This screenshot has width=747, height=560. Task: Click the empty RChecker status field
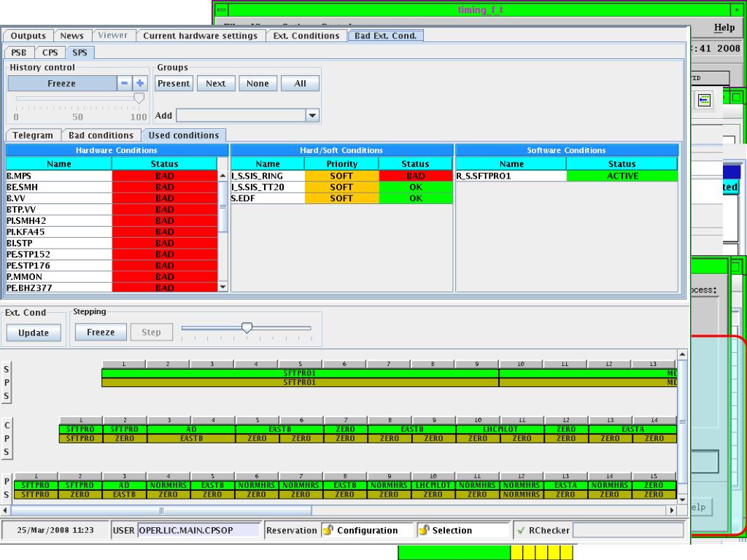tap(628, 530)
